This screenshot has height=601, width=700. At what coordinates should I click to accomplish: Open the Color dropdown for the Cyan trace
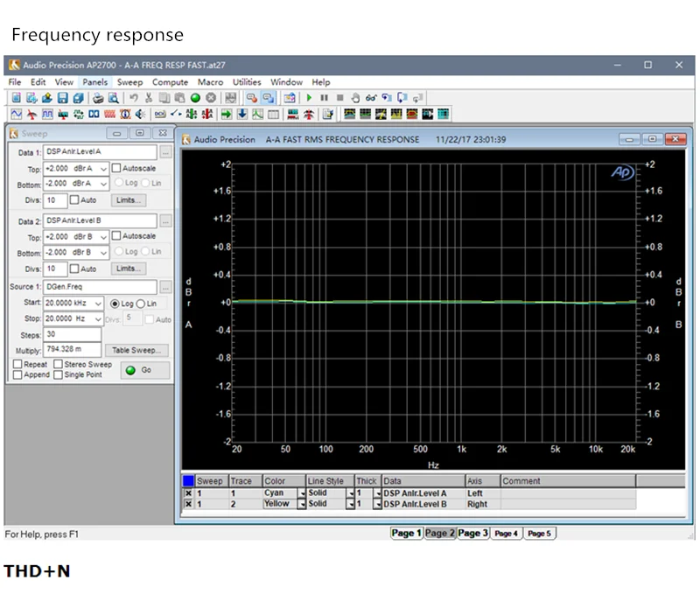pyautogui.click(x=302, y=493)
